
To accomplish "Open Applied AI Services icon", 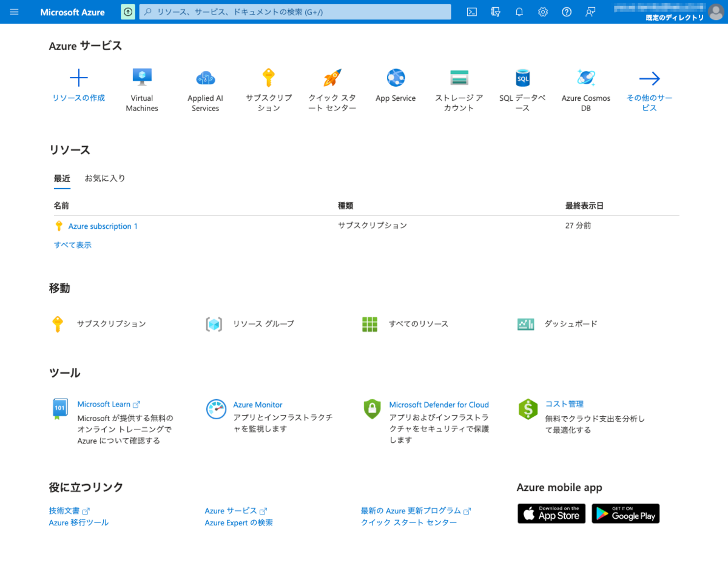I will [x=206, y=78].
